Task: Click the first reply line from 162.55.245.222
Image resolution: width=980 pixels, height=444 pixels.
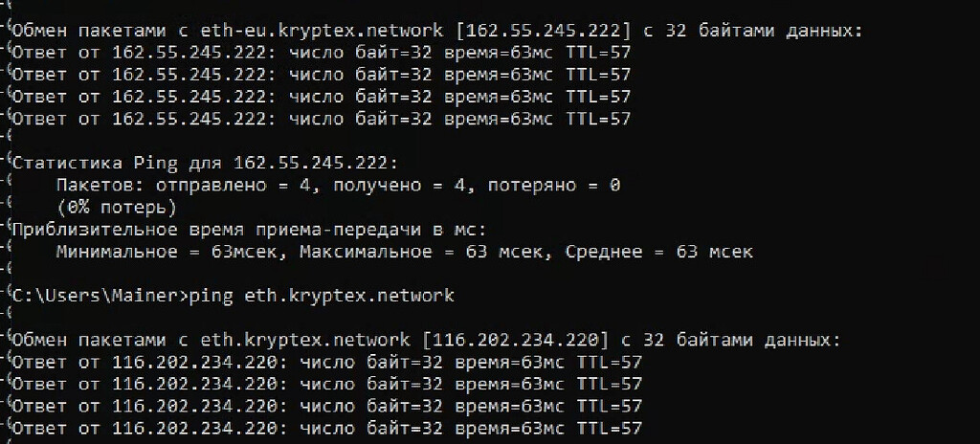Action: (x=321, y=53)
